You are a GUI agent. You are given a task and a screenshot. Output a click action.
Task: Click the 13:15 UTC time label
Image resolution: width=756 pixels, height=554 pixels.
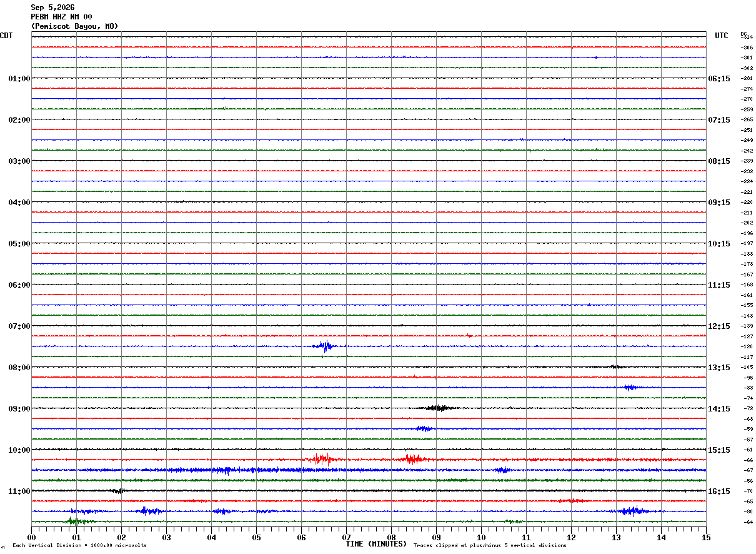719,368
